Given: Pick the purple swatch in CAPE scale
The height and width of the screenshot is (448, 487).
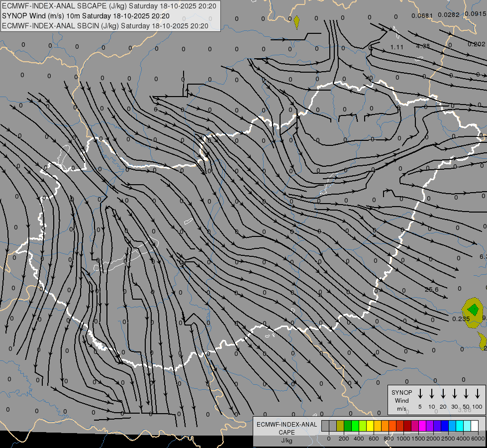Looking at the screenshot, I should pos(430,426).
